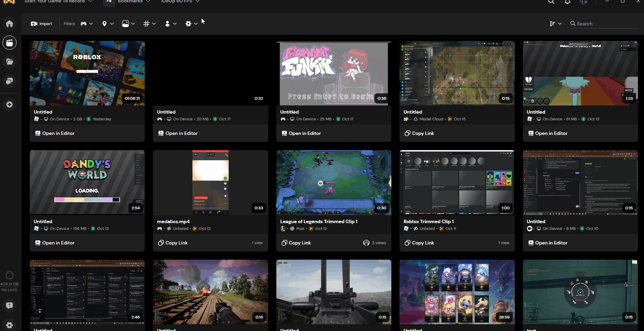The width and height of the screenshot is (644, 331).
Task: Click the top bar search magnifier icon
Action: click(551, 2)
